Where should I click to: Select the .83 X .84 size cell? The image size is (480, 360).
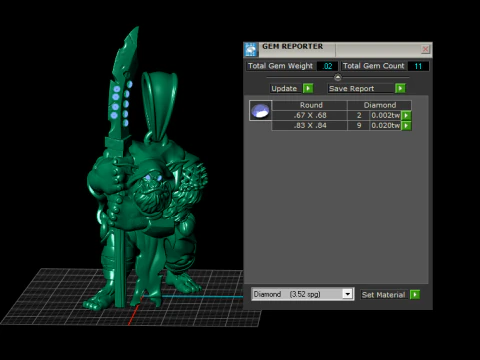click(310, 126)
